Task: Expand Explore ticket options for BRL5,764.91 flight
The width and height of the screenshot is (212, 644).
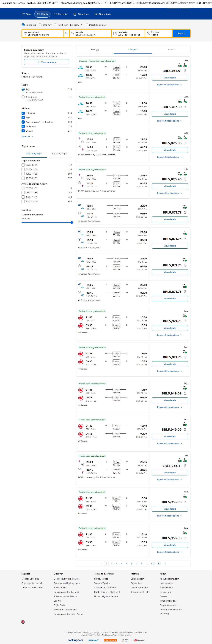Action: tap(170, 84)
